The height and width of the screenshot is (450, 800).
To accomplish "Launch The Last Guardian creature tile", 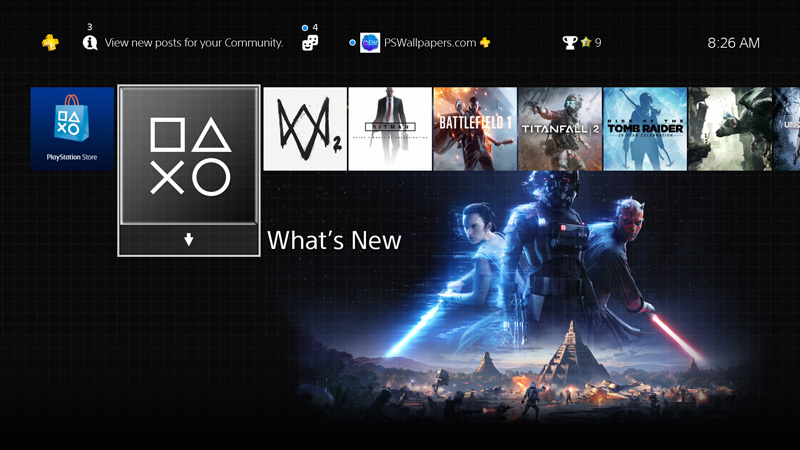I will [730, 129].
